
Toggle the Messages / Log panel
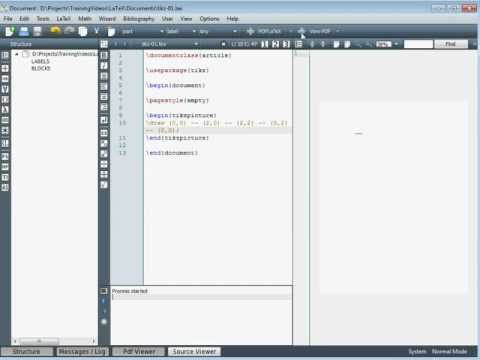[82, 351]
